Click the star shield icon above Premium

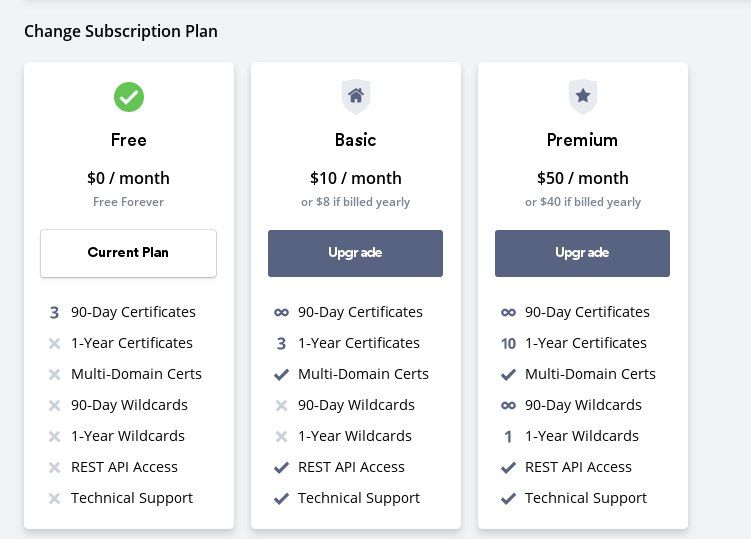[583, 96]
